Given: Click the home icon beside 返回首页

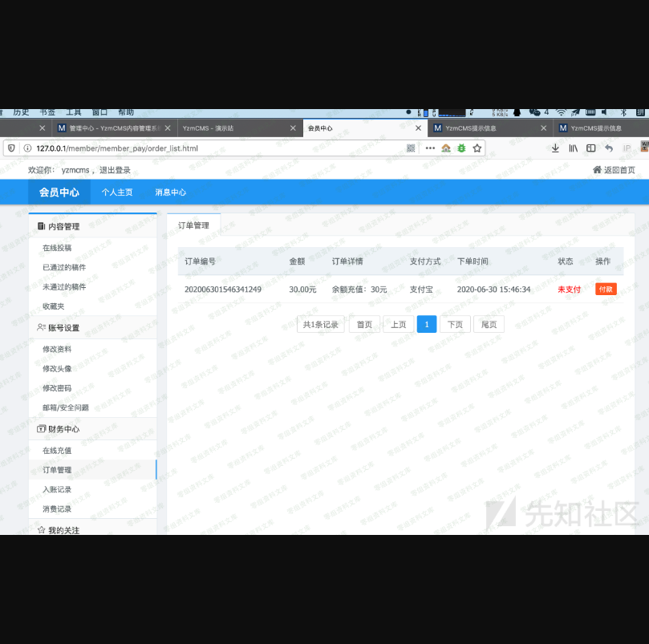Looking at the screenshot, I should click(597, 170).
